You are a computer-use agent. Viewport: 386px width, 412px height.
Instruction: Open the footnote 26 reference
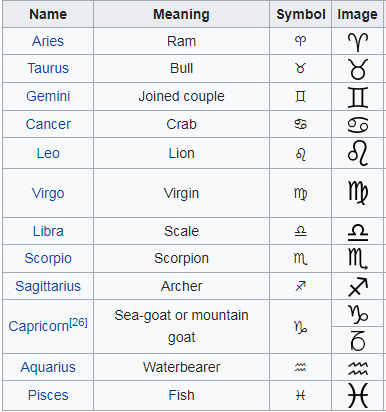[78, 322]
